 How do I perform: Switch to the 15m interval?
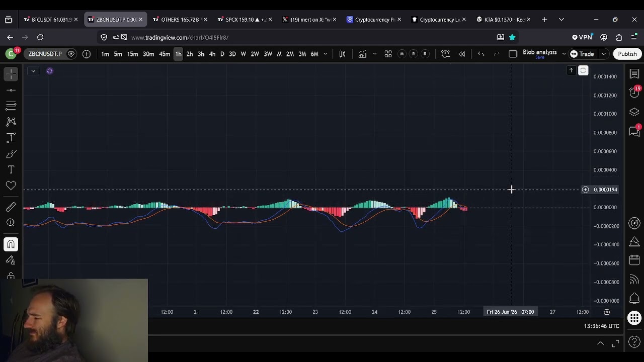pos(132,54)
